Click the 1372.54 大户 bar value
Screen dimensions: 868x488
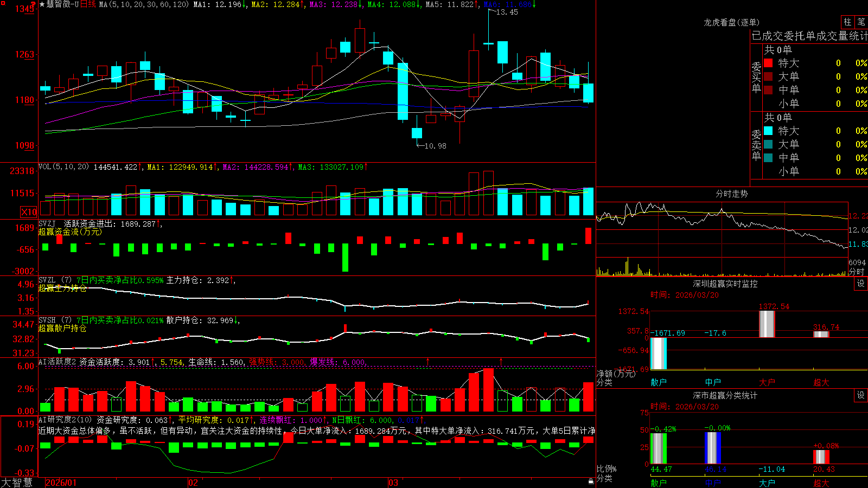774,306
